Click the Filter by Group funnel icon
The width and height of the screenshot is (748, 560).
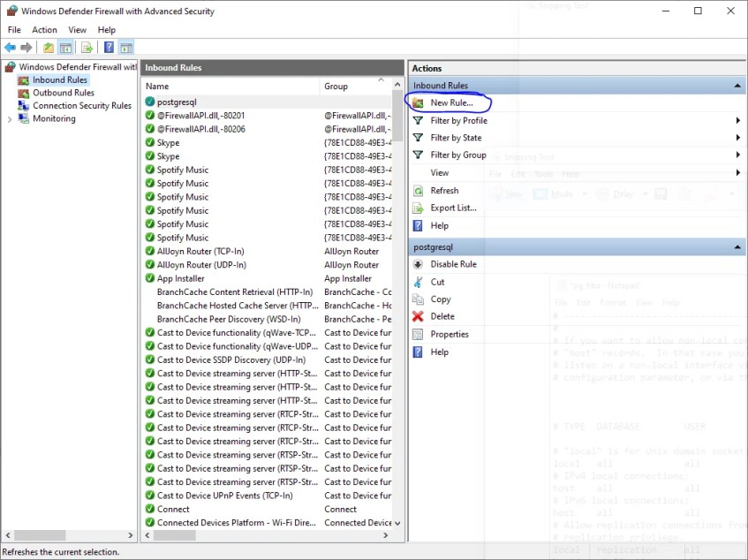click(x=418, y=155)
